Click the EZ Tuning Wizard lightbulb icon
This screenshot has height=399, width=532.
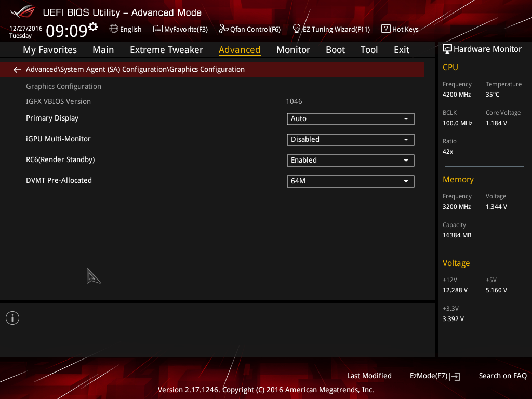coord(297,29)
